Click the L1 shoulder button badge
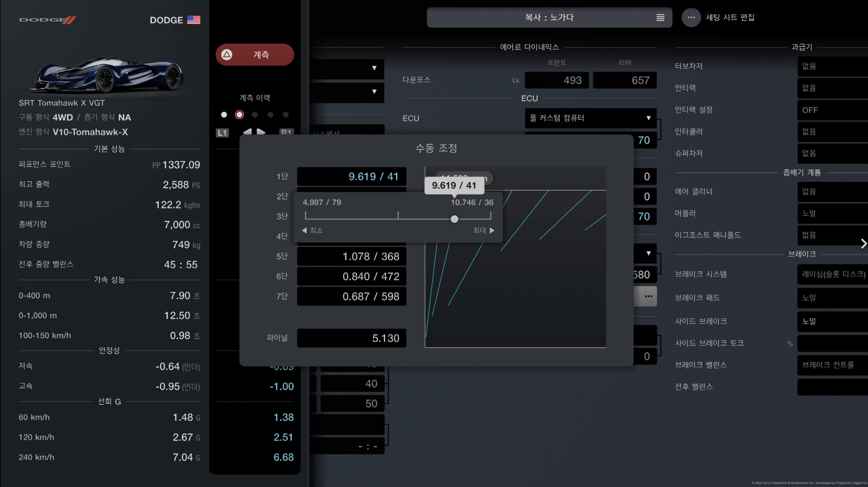The image size is (868, 487). pos(222,132)
